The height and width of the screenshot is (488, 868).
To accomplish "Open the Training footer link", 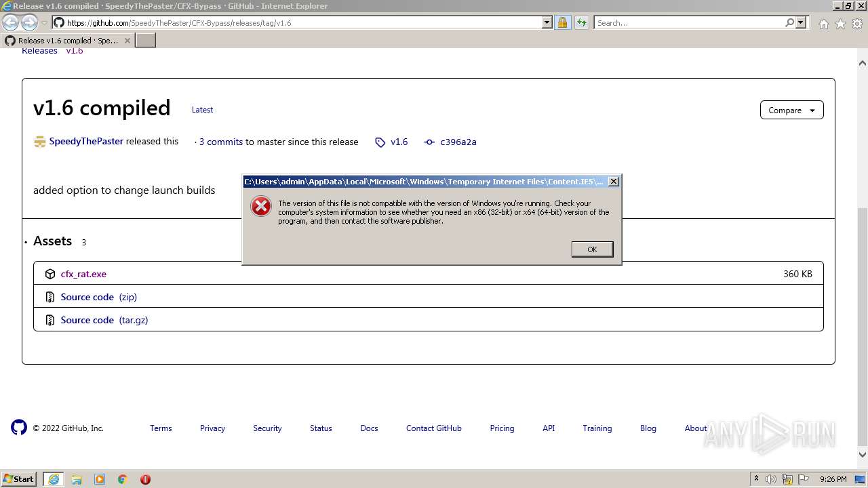I will point(597,428).
